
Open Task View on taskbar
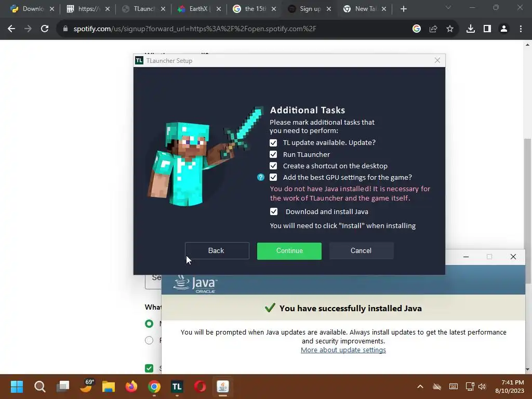[x=63, y=387]
